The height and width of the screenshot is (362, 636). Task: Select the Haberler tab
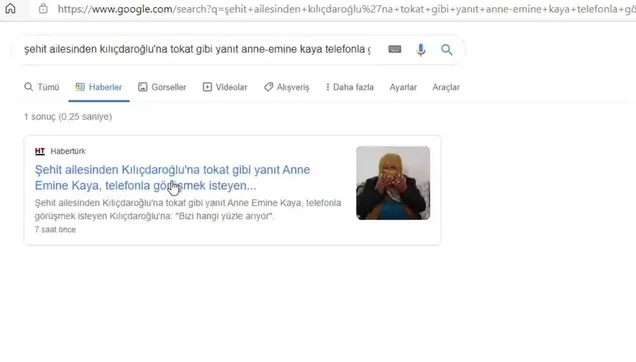click(99, 87)
